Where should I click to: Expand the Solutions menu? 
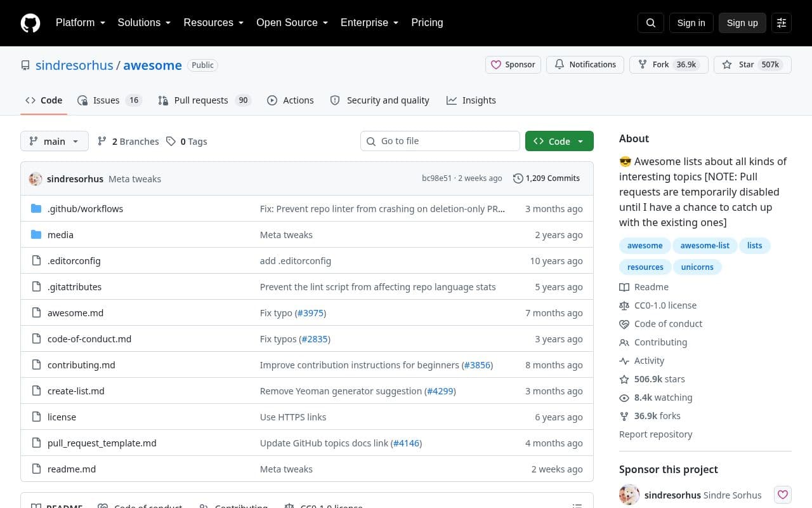tap(144, 23)
